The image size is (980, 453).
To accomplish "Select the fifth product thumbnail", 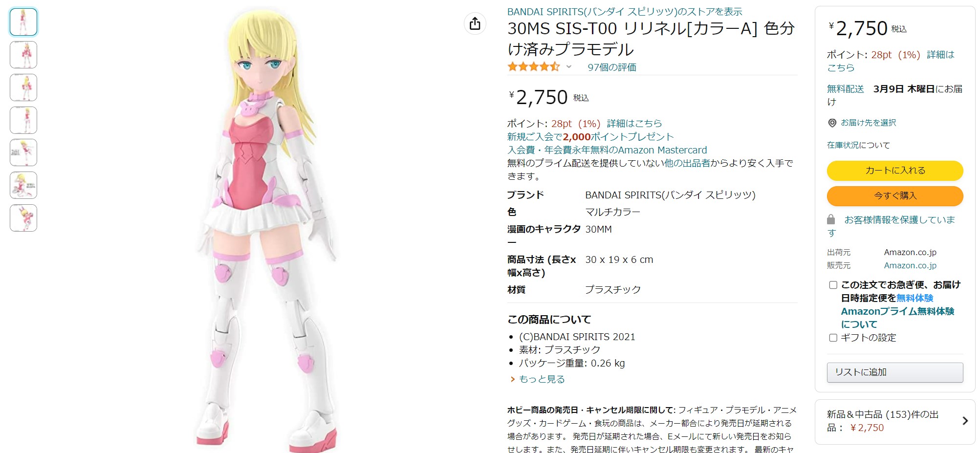I will point(23,152).
